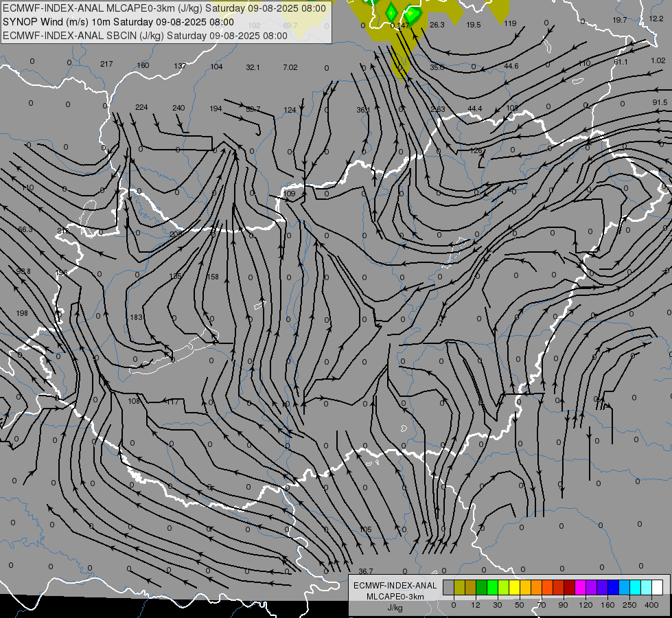Image resolution: width=672 pixels, height=618 pixels.
Task: Click the map value '32.1'
Action: 253,67
